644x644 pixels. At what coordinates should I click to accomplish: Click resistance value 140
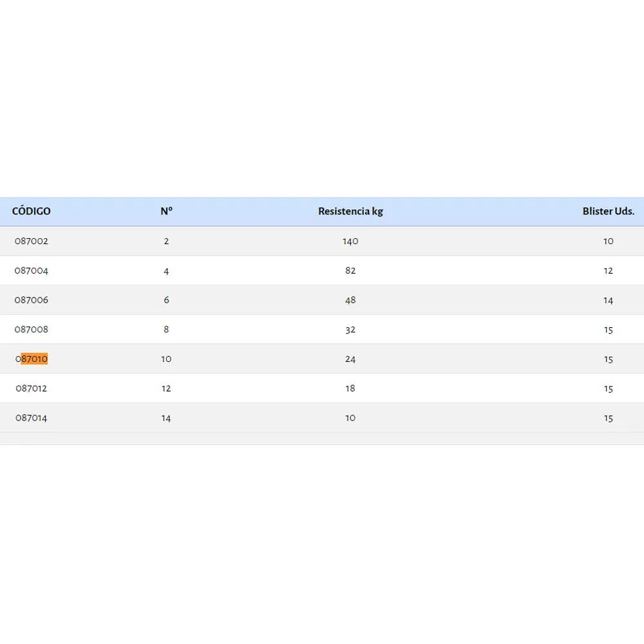[x=350, y=241]
